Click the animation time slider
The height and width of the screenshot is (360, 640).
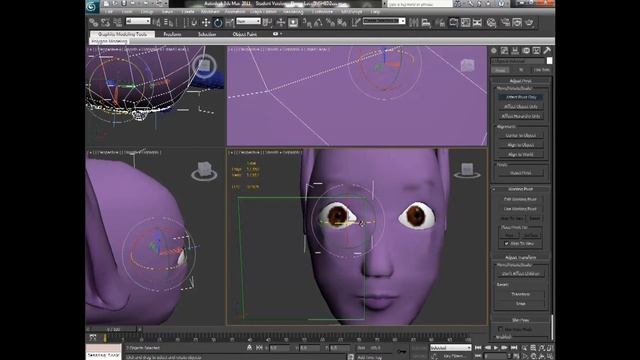[113, 329]
